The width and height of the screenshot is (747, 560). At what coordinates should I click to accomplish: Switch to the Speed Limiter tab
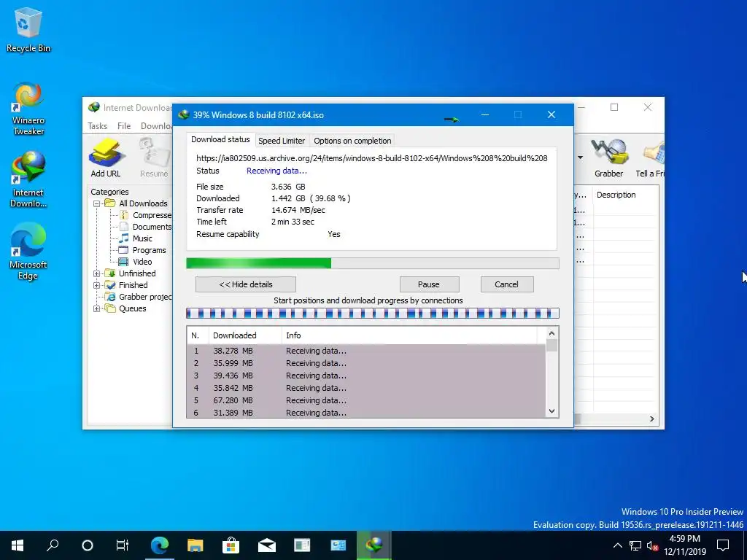tap(282, 141)
